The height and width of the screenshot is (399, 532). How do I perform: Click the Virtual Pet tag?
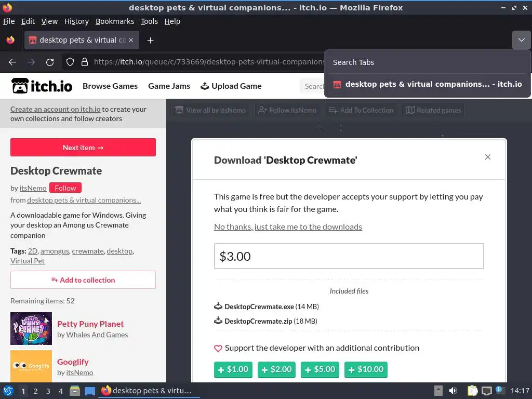[28, 261]
